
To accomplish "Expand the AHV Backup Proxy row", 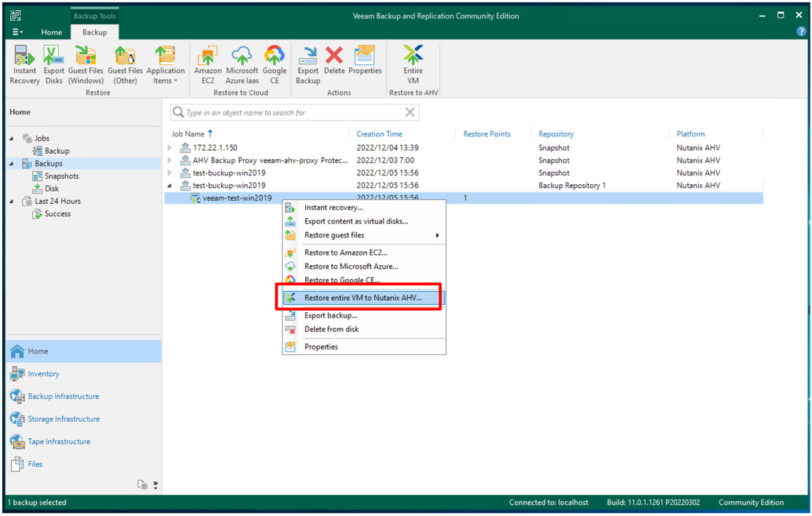I will [170, 160].
